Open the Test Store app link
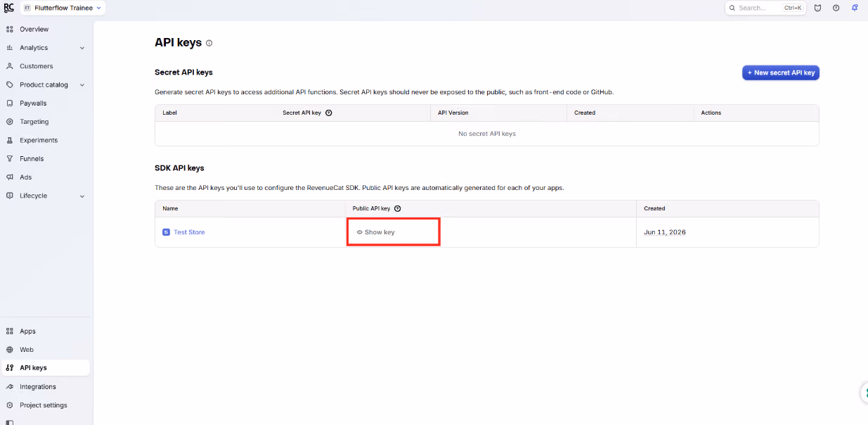868x425 pixels. click(x=189, y=232)
